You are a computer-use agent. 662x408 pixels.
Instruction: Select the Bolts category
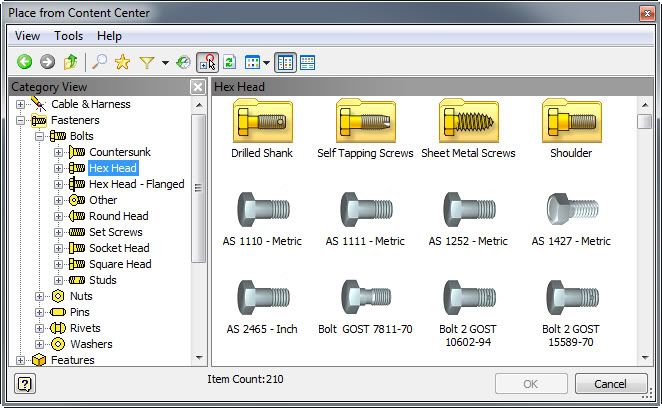(81, 136)
